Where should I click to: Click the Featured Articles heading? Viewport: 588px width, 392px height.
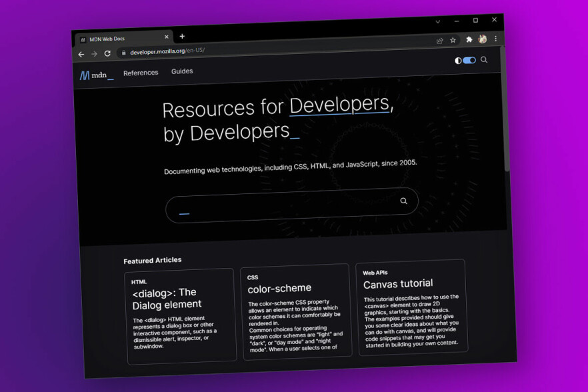click(152, 260)
